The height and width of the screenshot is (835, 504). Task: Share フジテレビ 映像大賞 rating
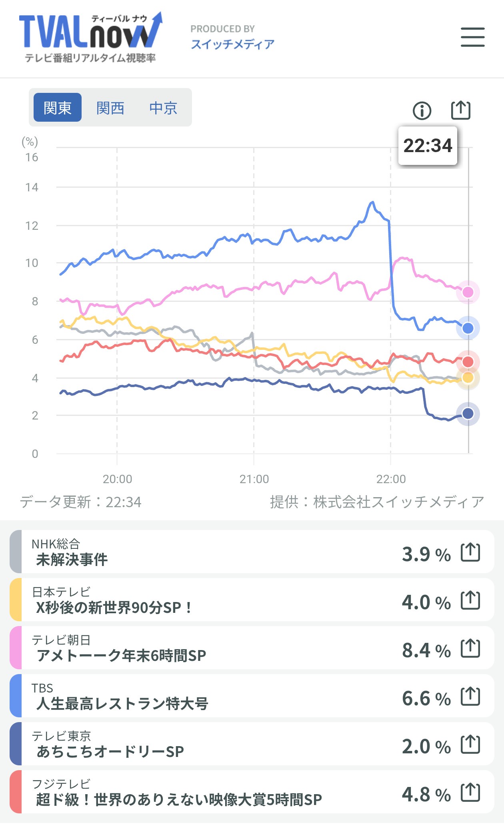[470, 793]
